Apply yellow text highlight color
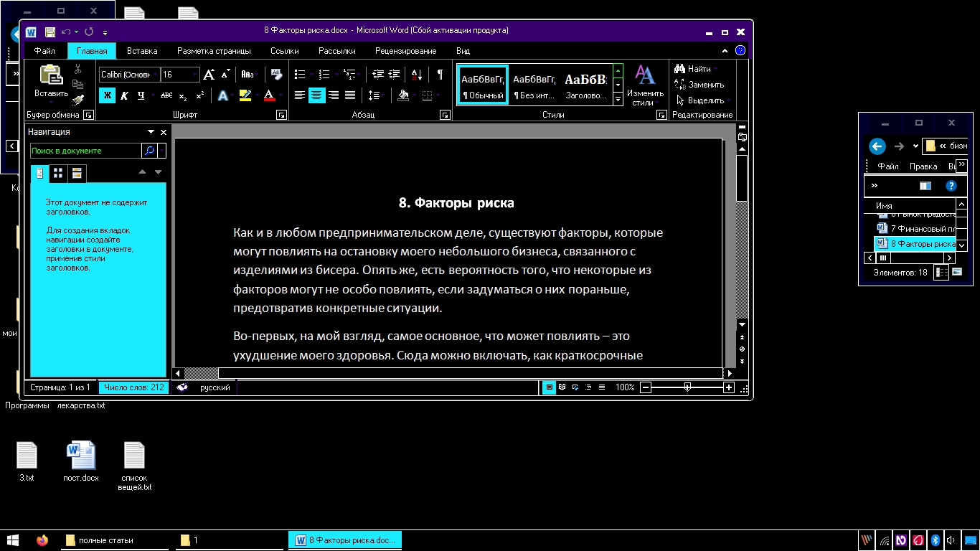Viewport: 980px width, 551px height. [245, 95]
